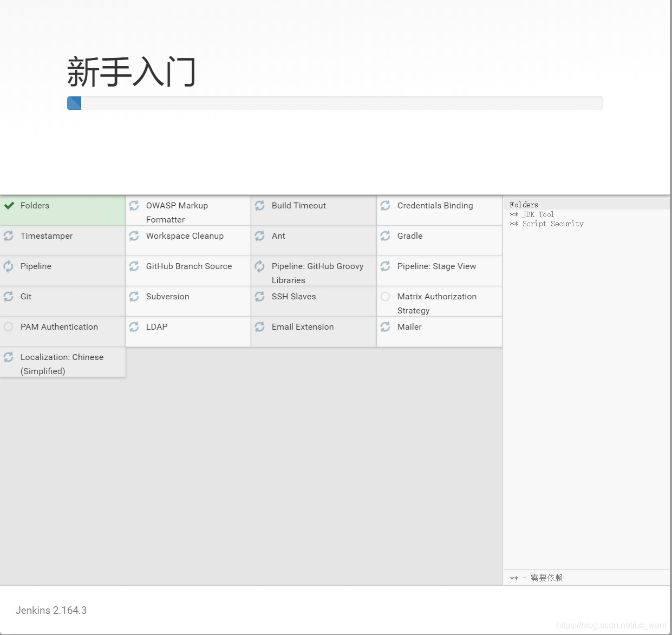Click the refresh icon beside Ant

tap(259, 236)
